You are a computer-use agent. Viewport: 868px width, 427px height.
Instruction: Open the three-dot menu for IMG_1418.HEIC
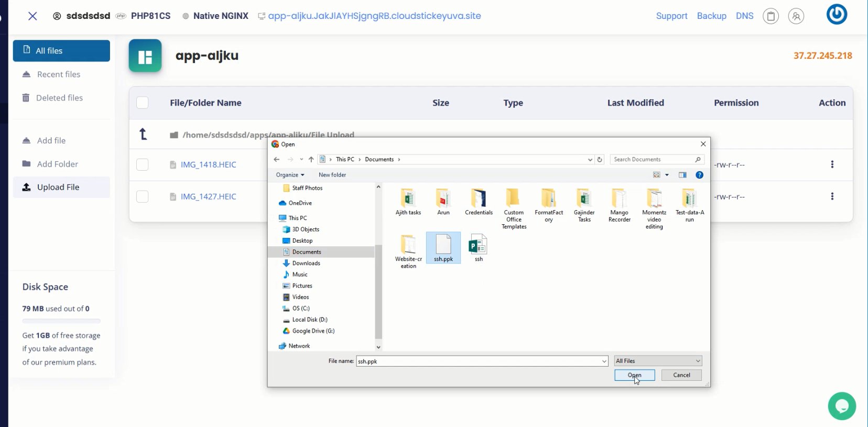(x=832, y=165)
